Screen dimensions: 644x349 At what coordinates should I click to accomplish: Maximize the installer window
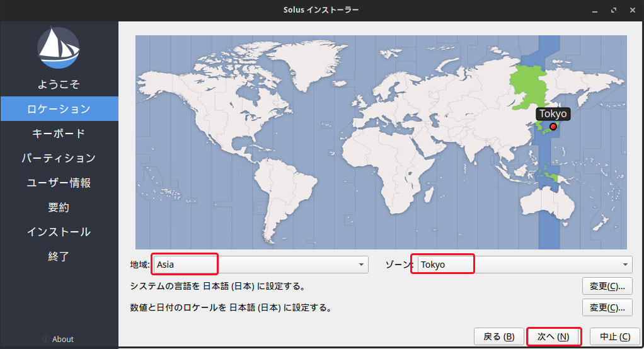(x=613, y=11)
